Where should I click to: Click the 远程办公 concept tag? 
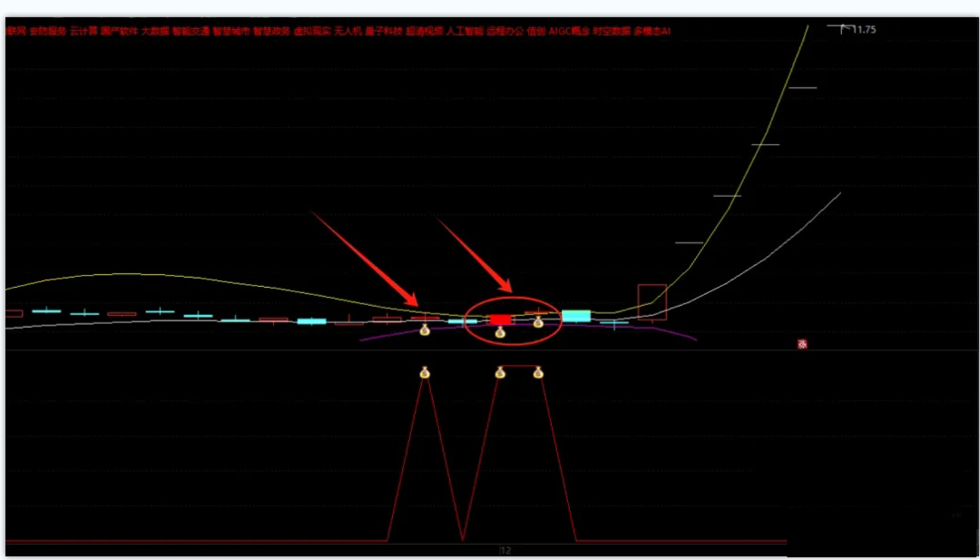(x=505, y=31)
